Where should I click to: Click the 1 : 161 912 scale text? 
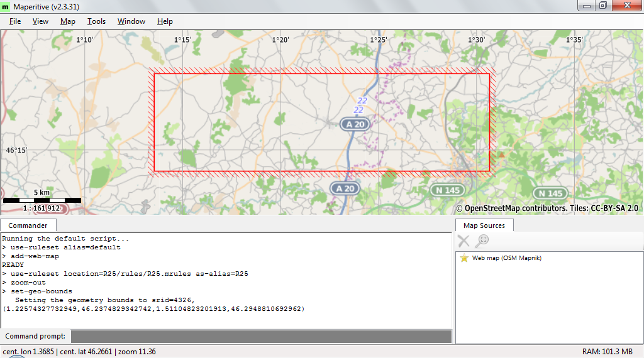[x=42, y=208]
